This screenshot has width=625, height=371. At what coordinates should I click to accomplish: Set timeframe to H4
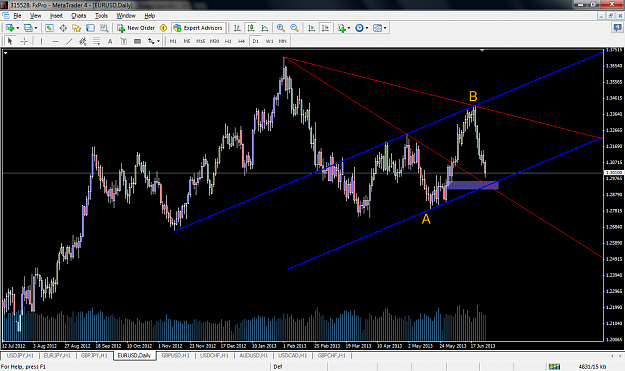[242, 41]
